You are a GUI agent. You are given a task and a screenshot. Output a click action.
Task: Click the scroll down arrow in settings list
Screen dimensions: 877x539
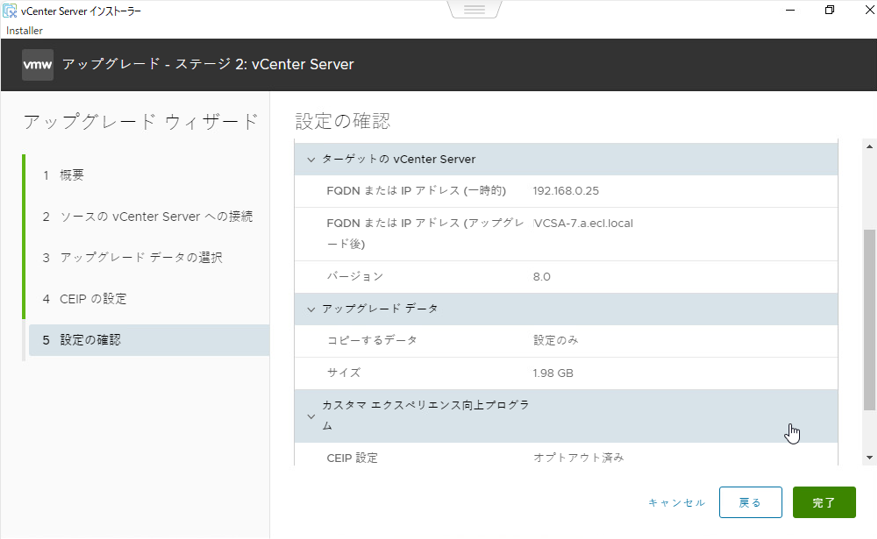[x=869, y=457]
